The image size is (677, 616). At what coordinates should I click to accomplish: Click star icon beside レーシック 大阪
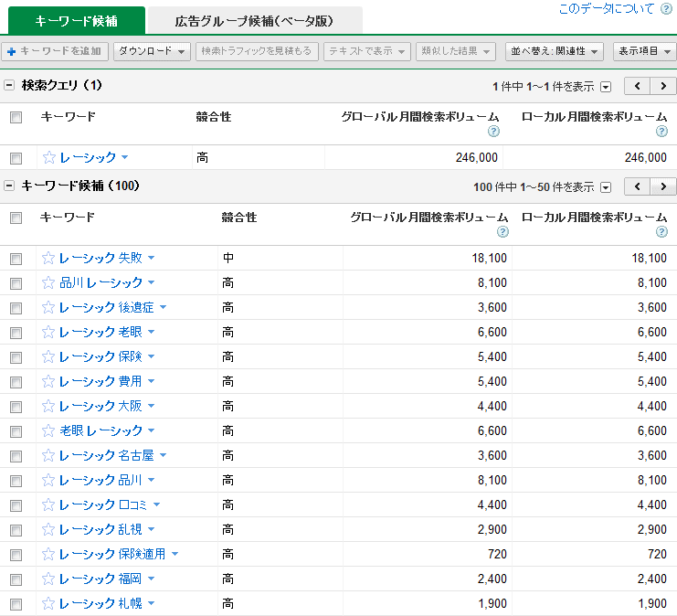[x=49, y=407]
